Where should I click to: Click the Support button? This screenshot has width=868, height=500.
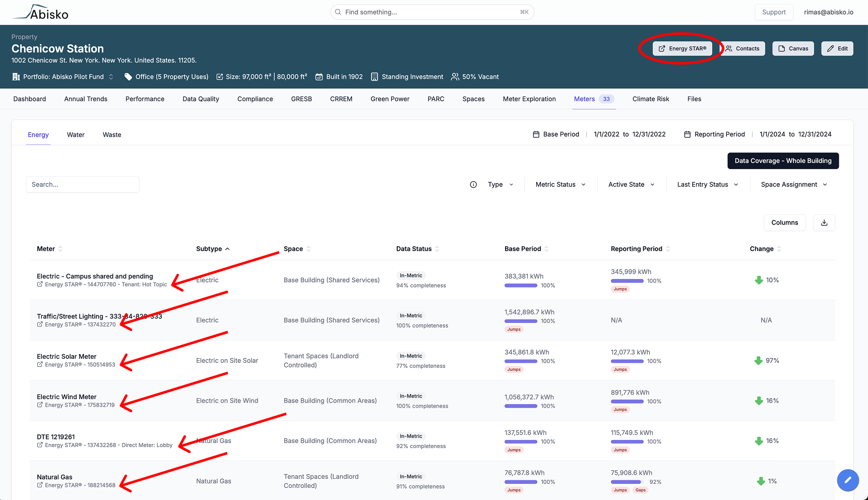[x=774, y=12]
